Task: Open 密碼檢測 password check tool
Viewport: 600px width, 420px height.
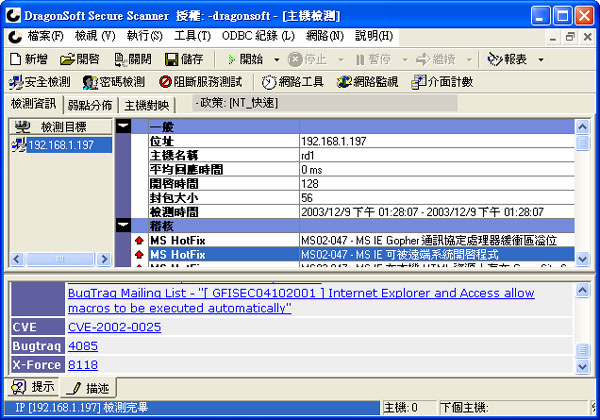Action: (x=114, y=82)
